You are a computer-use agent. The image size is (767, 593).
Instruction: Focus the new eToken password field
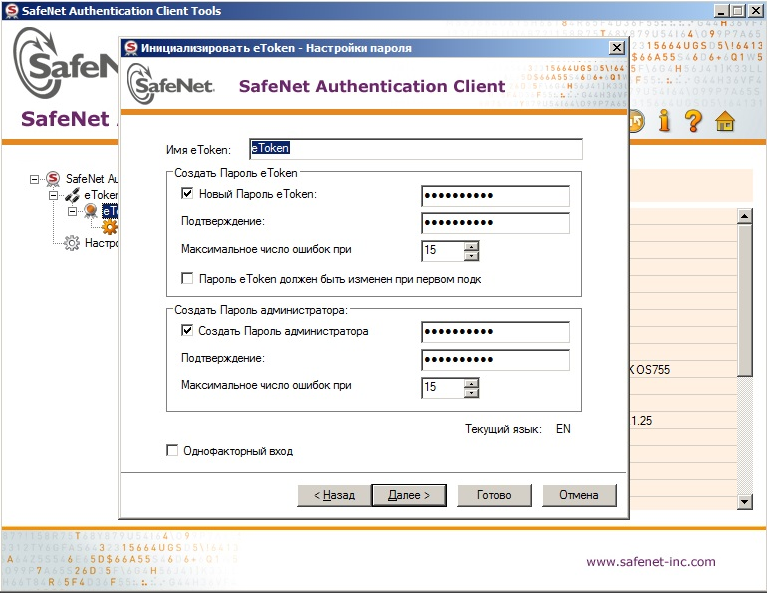(x=495, y=196)
